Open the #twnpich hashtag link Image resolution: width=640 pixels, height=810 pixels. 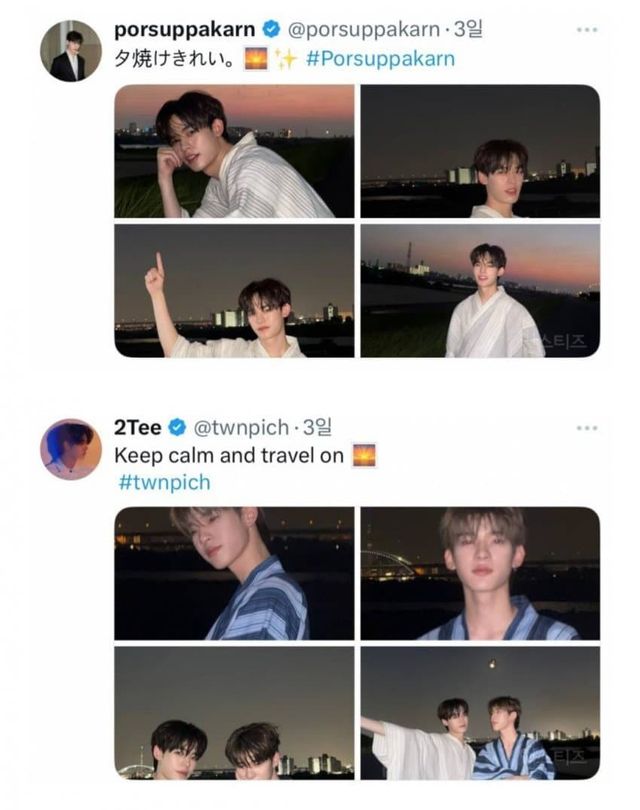[x=163, y=482]
